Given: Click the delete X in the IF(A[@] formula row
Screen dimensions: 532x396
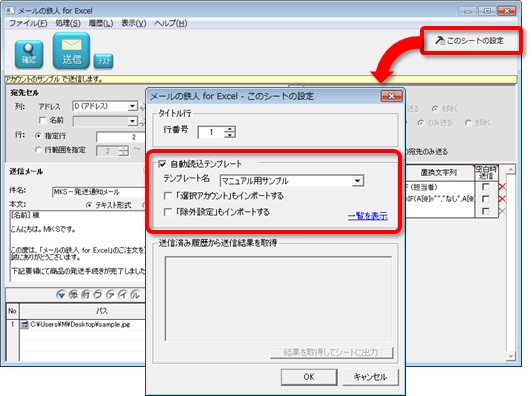Looking at the screenshot, I should [x=502, y=199].
